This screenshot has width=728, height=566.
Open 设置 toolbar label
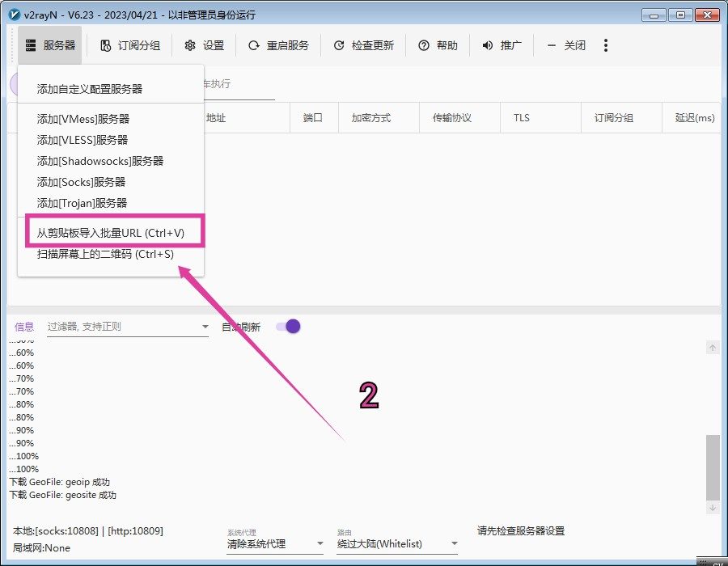[214, 45]
